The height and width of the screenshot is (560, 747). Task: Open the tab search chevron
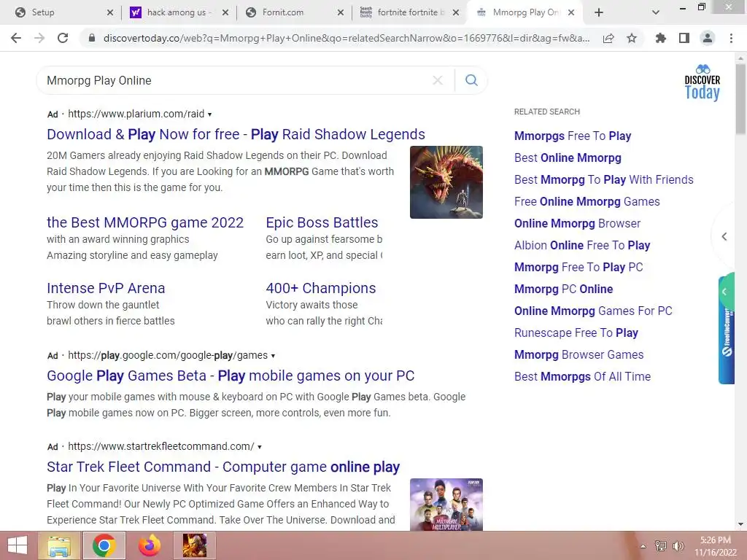point(656,12)
